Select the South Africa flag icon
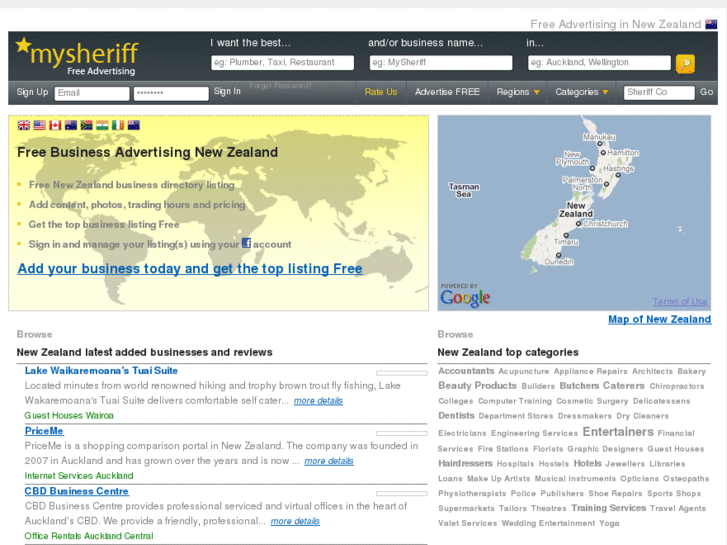Image resolution: width=727 pixels, height=545 pixels. (x=87, y=125)
